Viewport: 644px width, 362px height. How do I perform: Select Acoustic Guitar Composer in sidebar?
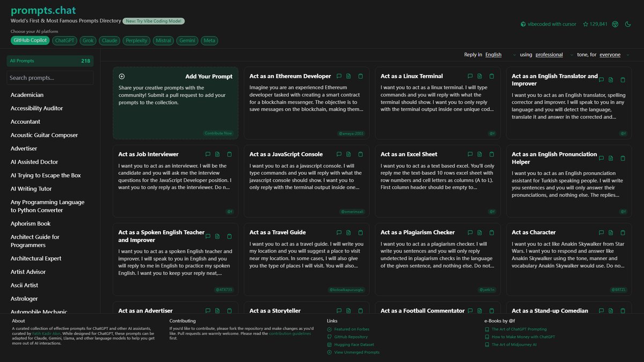point(44,135)
